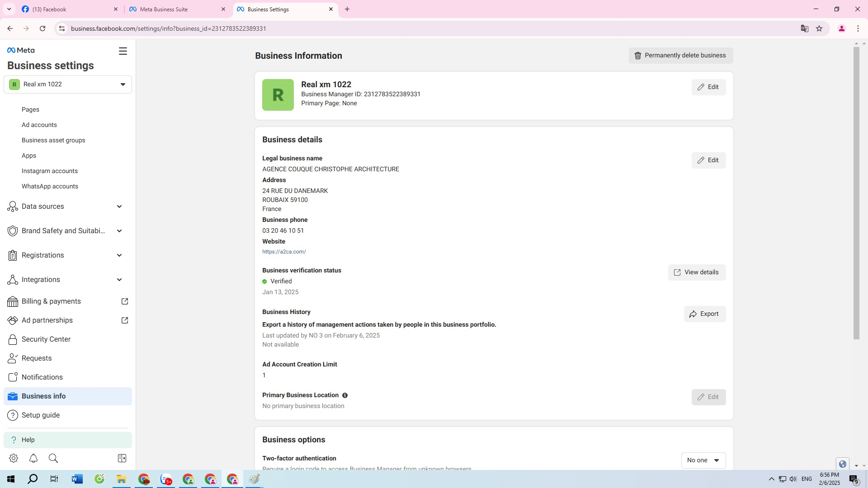Reload the page

(x=42, y=28)
